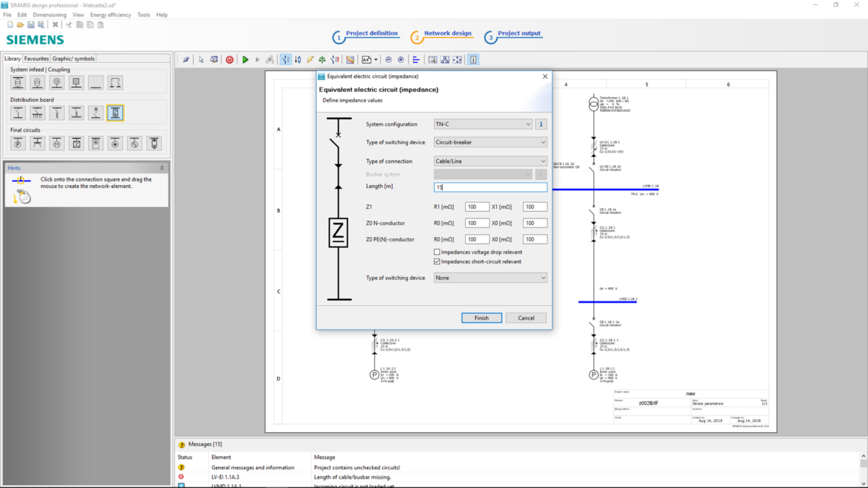Click the pin icon in diagram toolbar
This screenshot has height=488, width=868.
coord(186,60)
